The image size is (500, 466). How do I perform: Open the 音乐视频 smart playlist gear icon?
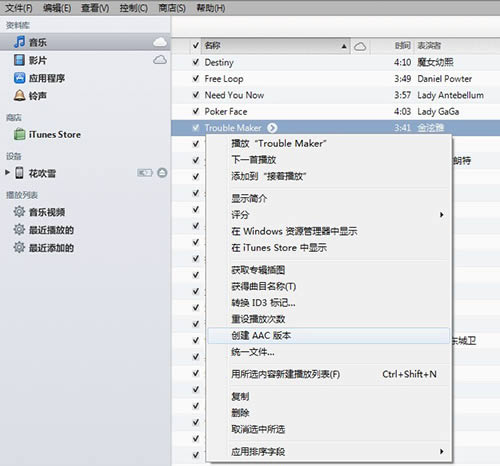point(19,212)
